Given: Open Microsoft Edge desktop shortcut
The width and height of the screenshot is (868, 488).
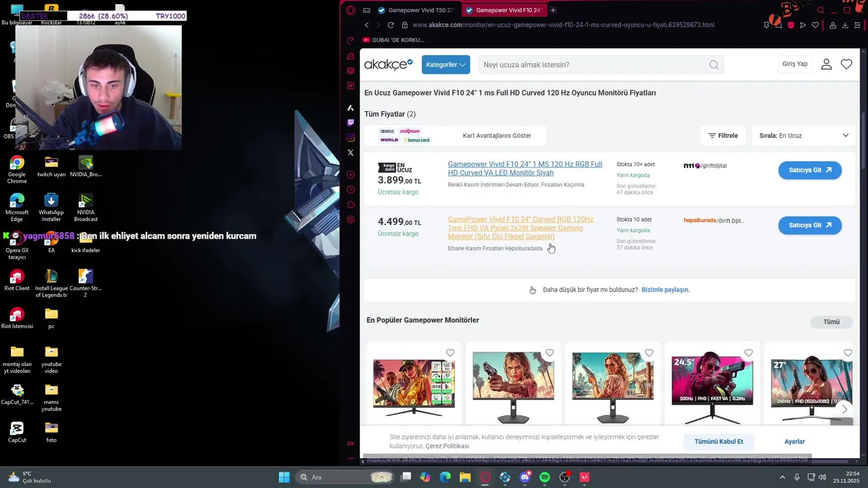Looking at the screenshot, I should [x=17, y=207].
